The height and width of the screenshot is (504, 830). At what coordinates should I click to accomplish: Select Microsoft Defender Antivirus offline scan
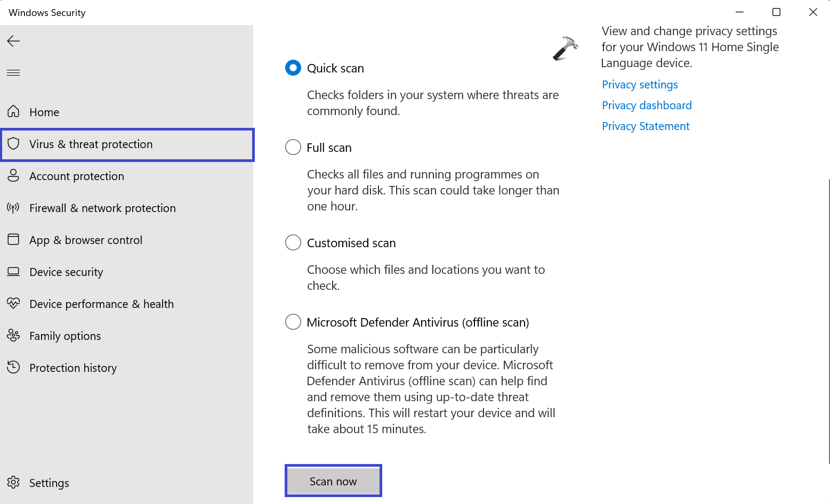point(293,322)
